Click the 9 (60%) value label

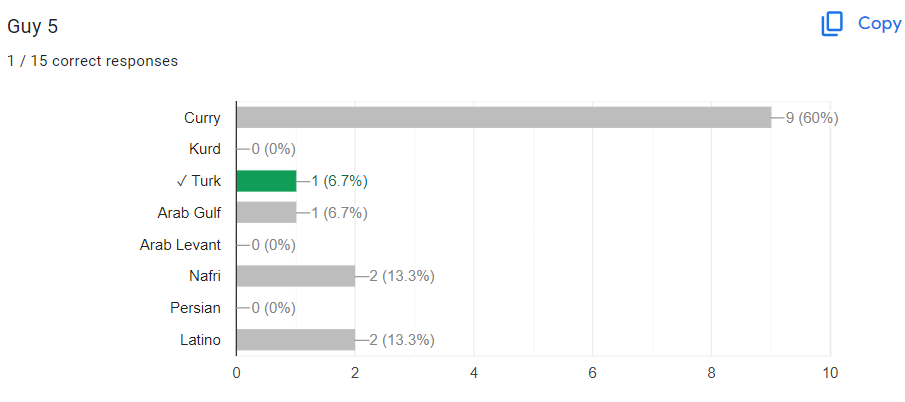coord(811,118)
